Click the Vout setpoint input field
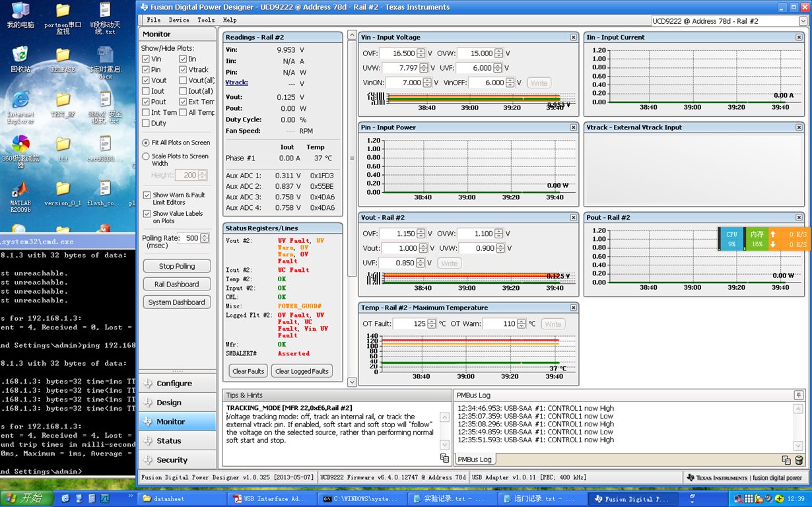 pyautogui.click(x=400, y=248)
